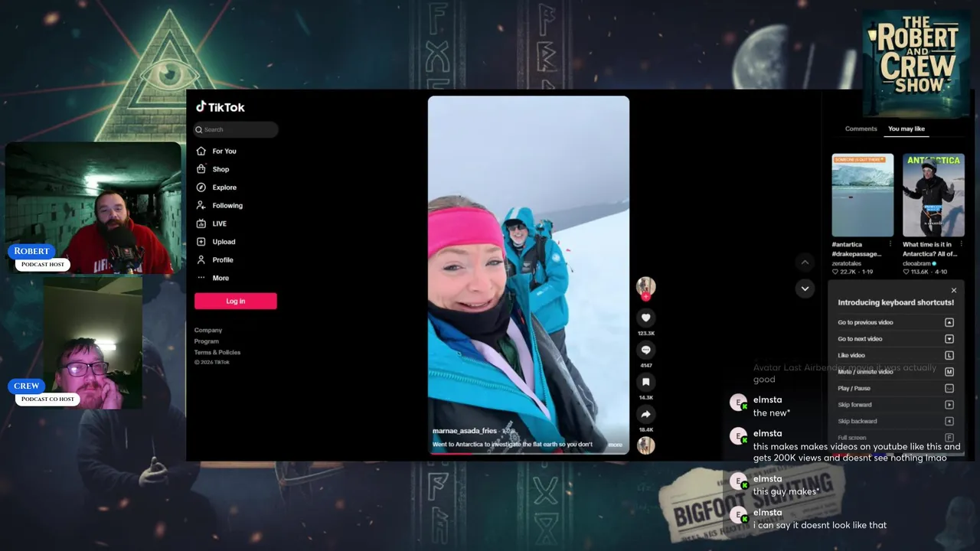Click the Skip forward key icon
The width and height of the screenshot is (980, 551).
pos(949,405)
